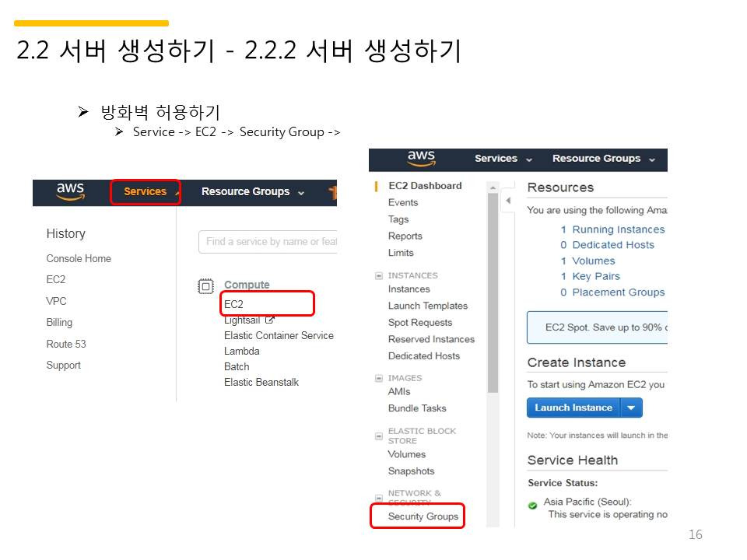Open Elastic Beanstalk service
The height and width of the screenshot is (560, 747).
click(x=261, y=383)
